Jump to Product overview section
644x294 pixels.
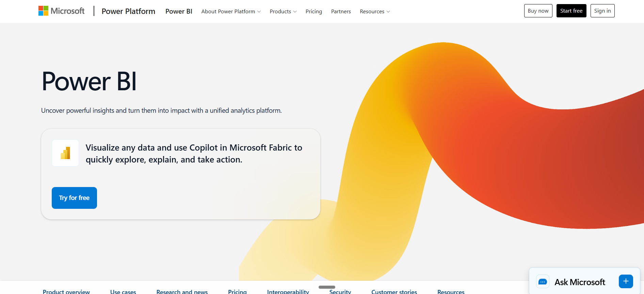[66, 292]
